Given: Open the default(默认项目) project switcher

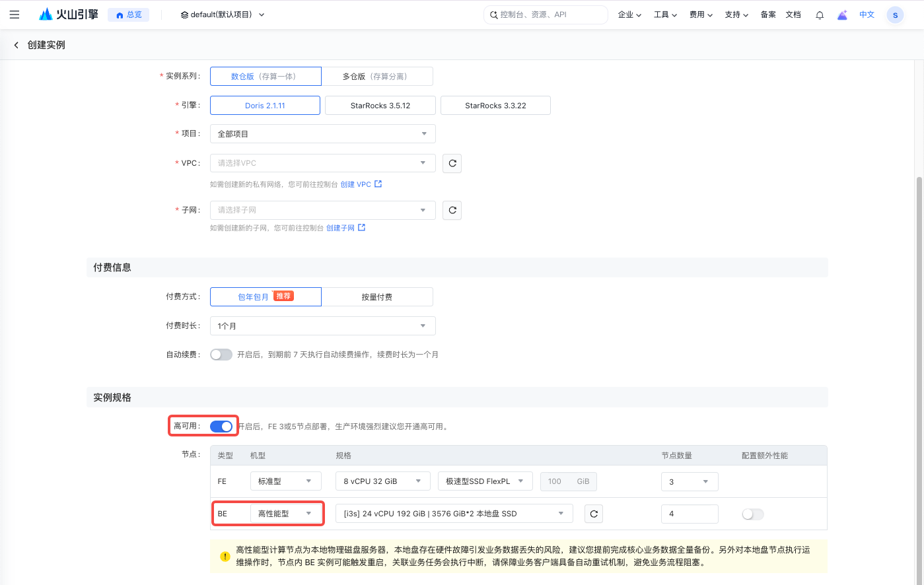Looking at the screenshot, I should click(x=223, y=15).
